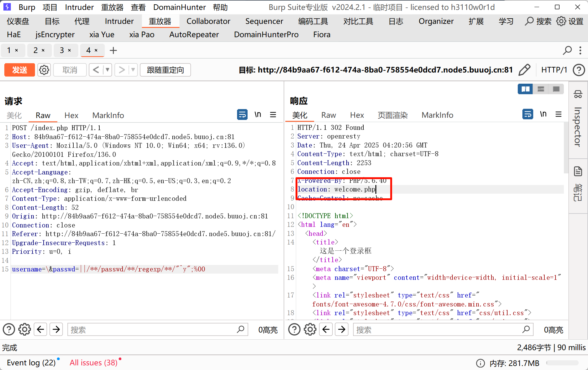Open response search settings gear
The image size is (588, 370).
coord(310,329)
